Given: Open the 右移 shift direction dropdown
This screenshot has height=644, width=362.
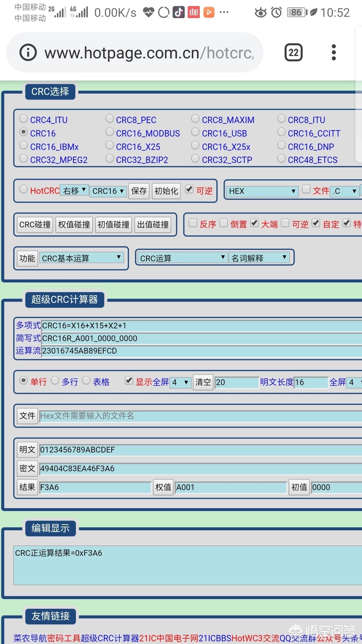Looking at the screenshot, I should pos(74,191).
